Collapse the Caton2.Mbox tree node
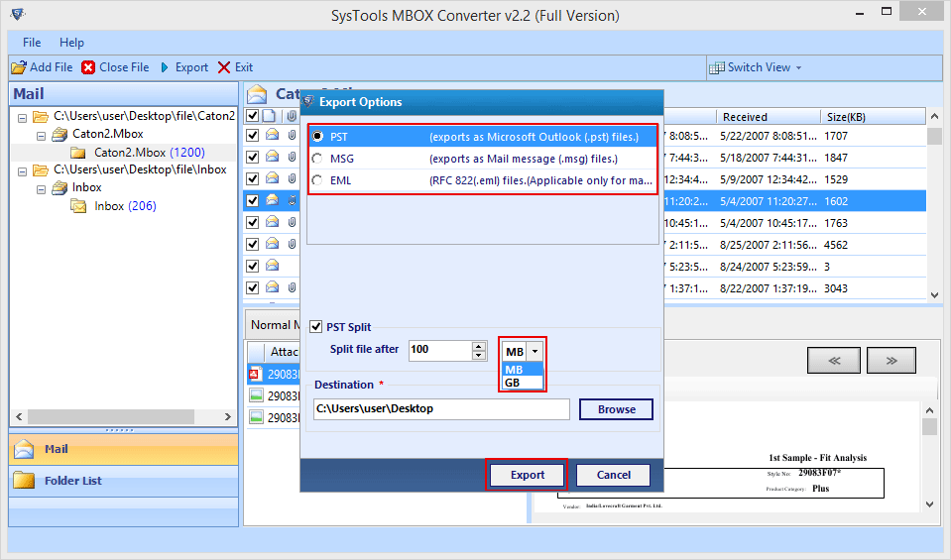The height and width of the screenshot is (560, 951). [x=42, y=137]
